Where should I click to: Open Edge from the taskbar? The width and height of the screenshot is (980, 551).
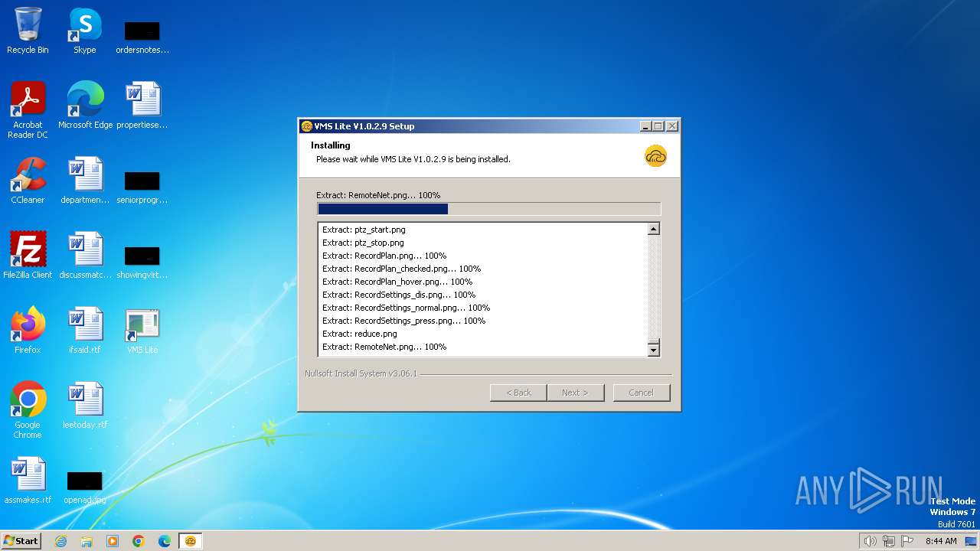tap(165, 541)
